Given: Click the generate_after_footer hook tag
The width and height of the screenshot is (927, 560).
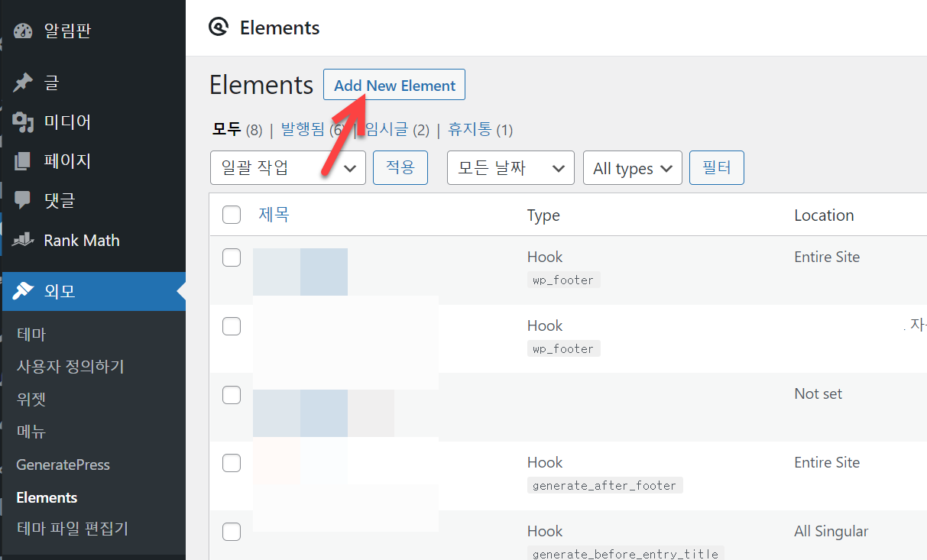Looking at the screenshot, I should (x=604, y=485).
